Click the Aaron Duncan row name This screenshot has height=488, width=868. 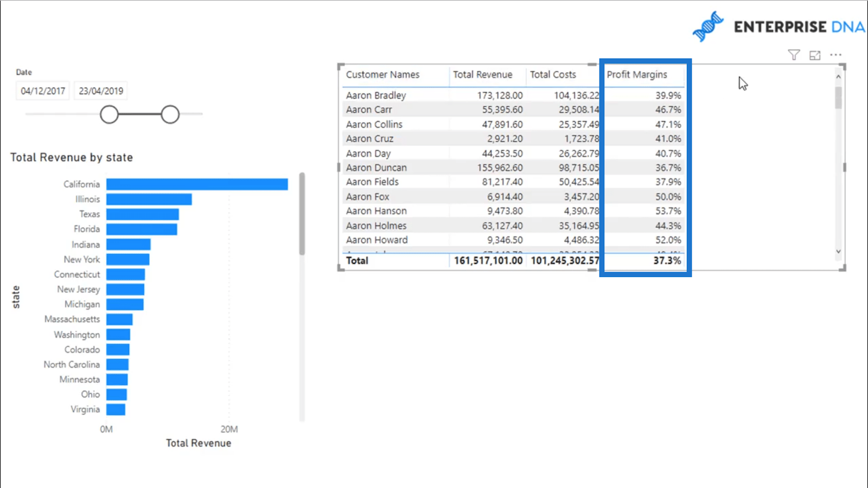pos(376,168)
